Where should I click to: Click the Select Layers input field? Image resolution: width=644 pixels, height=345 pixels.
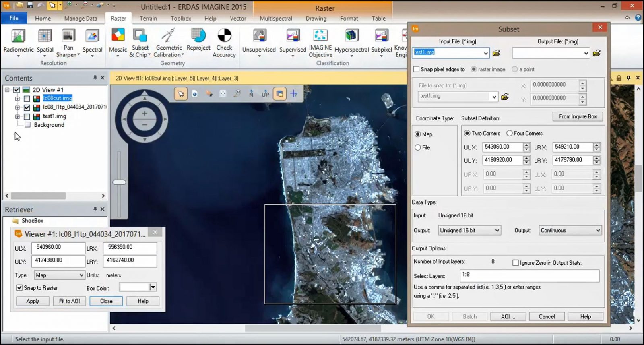(529, 276)
